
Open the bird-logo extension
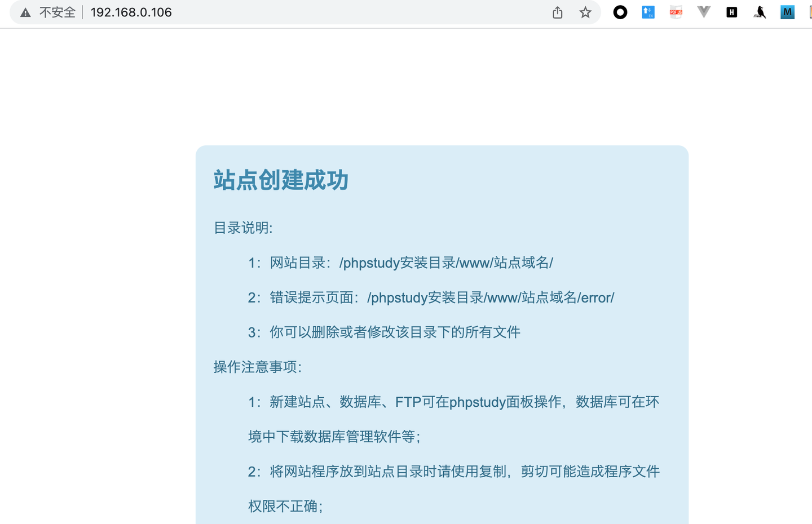(x=759, y=12)
